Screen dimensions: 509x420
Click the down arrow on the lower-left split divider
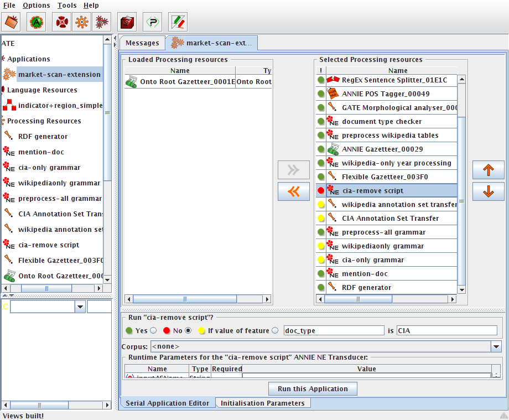pos(12,295)
